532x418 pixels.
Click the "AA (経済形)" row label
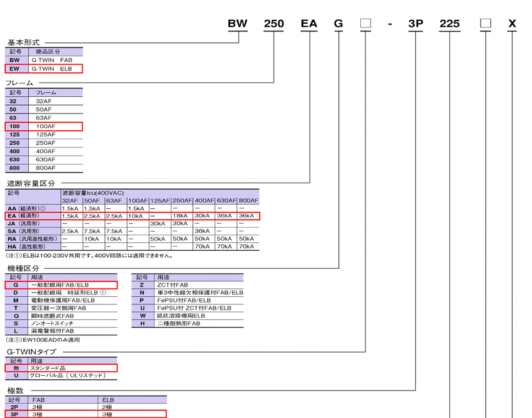(x=26, y=208)
